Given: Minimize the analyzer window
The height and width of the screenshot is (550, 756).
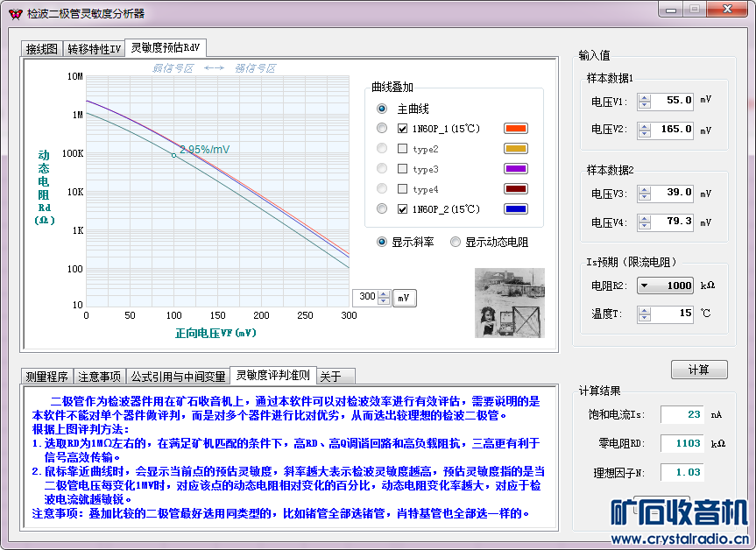Looking at the screenshot, I should coord(671,9).
